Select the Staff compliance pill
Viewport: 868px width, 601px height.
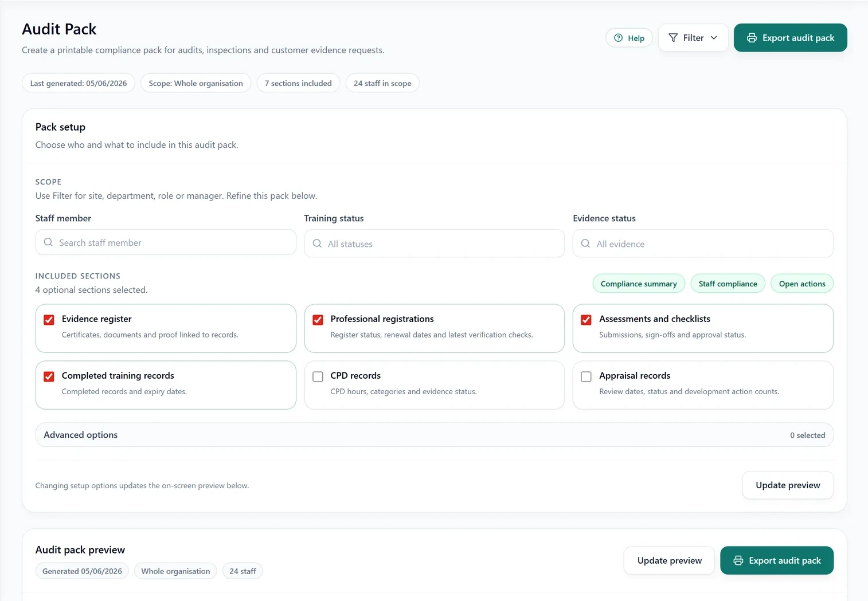tap(728, 284)
